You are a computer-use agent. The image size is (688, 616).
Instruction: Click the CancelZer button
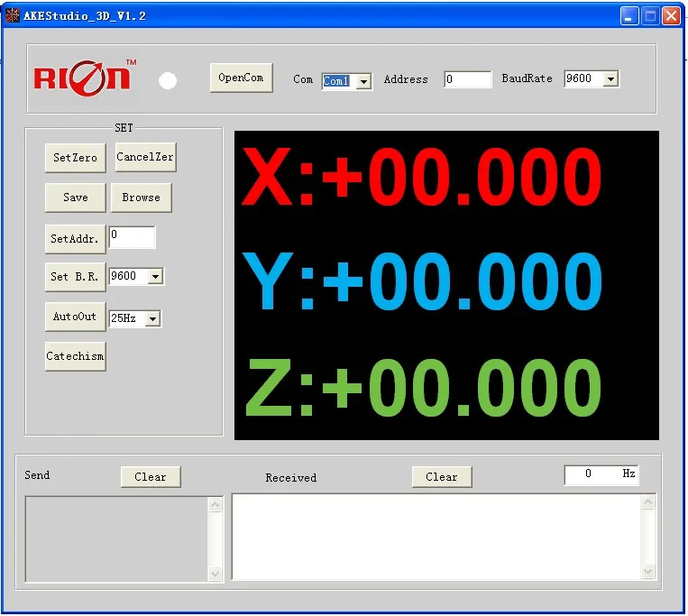(x=145, y=157)
